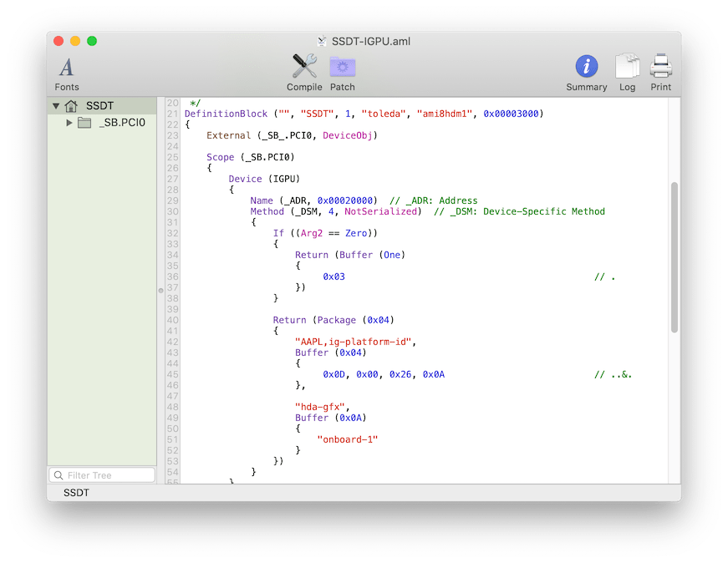Show the Summary info
The image size is (728, 563).
(x=587, y=74)
